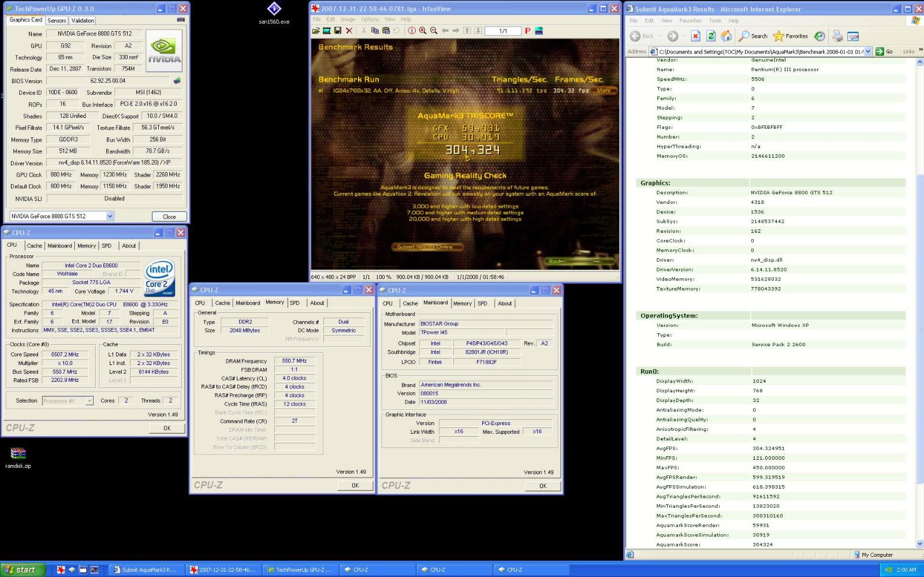
Task: Open Mainboard tab in left CPU-Z window
Action: tap(59, 245)
